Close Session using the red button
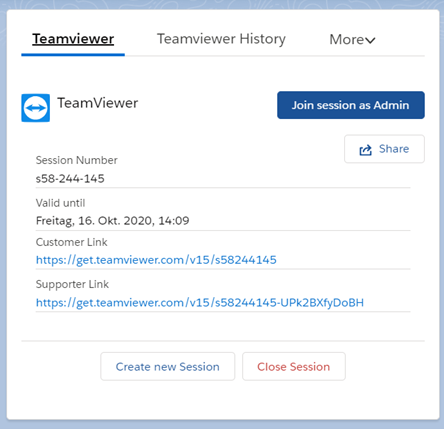The image size is (444, 429). tap(294, 366)
